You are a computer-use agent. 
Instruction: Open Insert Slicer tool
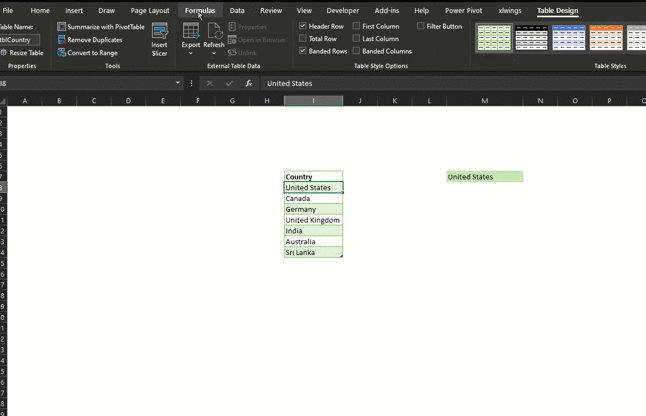pos(159,40)
